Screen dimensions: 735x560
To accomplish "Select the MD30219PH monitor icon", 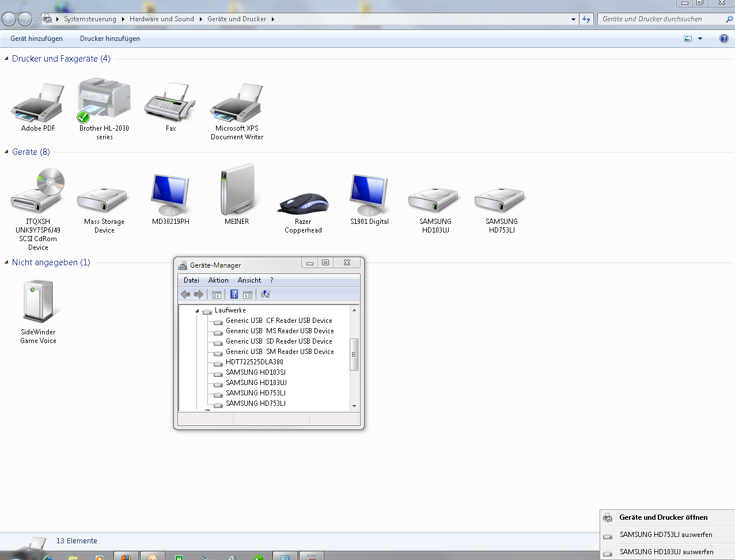I will [x=171, y=194].
